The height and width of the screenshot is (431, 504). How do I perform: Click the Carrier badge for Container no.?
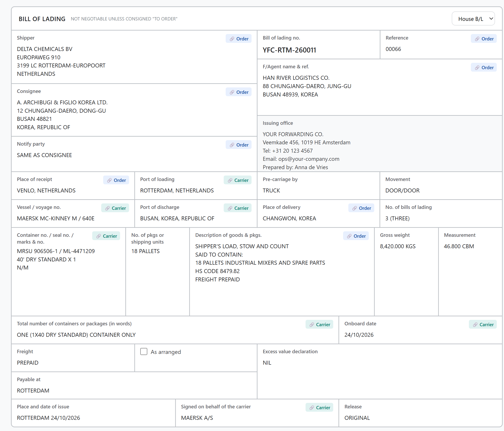click(106, 236)
